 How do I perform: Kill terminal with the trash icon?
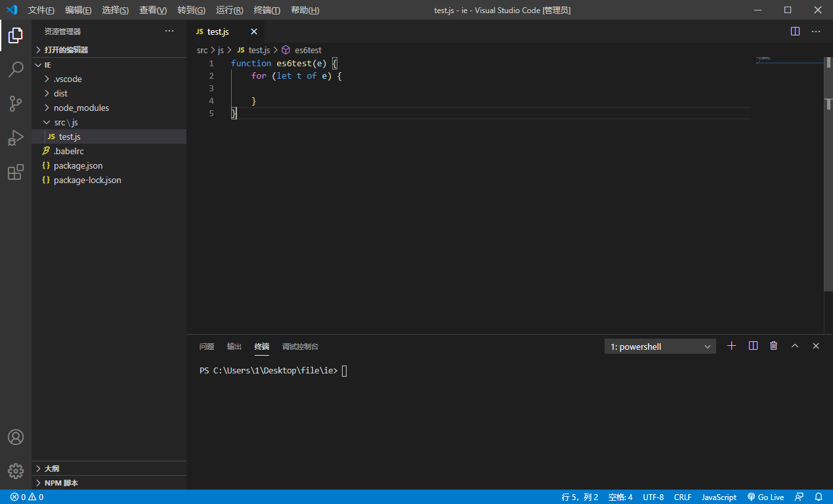tap(774, 346)
